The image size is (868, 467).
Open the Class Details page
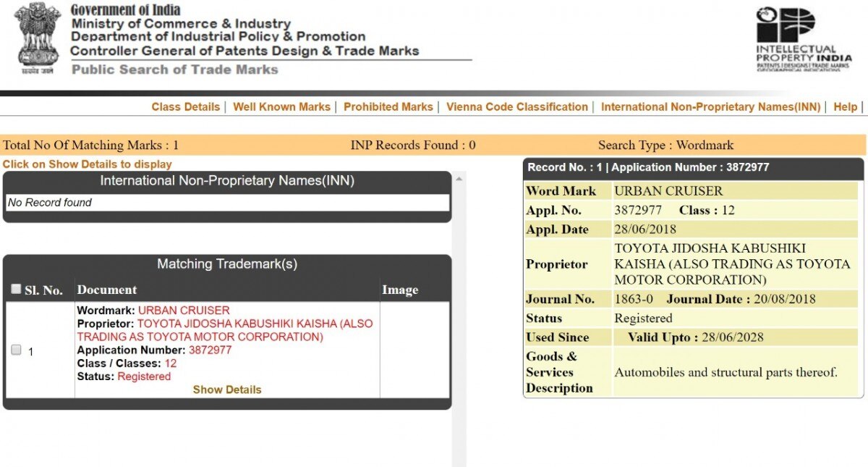point(185,106)
